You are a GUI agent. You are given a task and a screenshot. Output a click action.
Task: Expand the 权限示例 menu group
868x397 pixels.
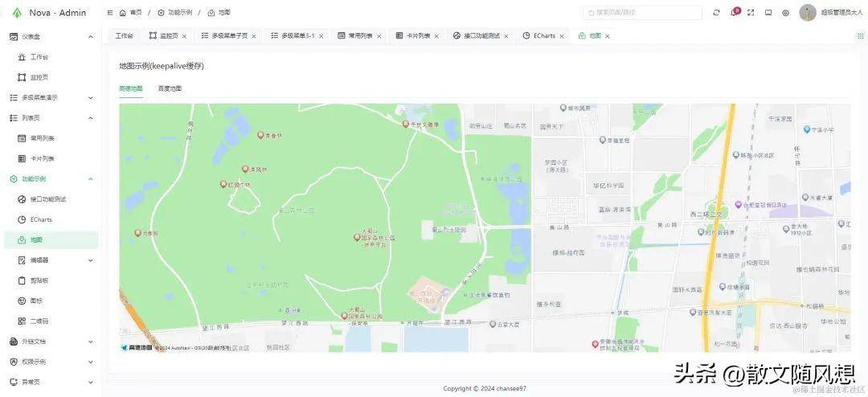point(51,362)
